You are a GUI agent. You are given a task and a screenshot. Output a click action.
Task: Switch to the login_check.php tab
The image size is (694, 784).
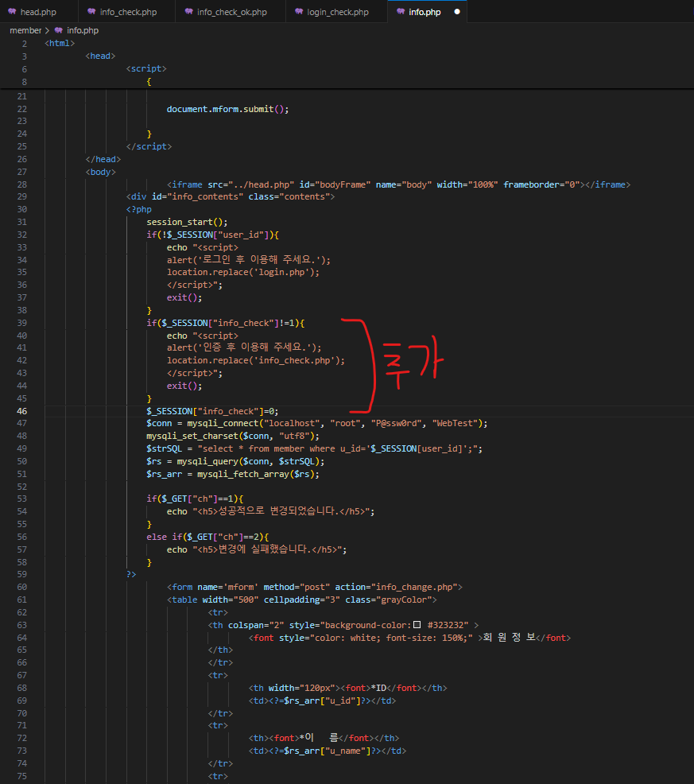tap(337, 11)
